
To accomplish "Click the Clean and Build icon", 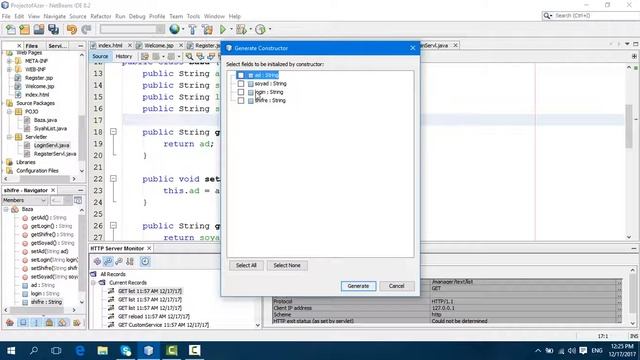I will coord(207,29).
